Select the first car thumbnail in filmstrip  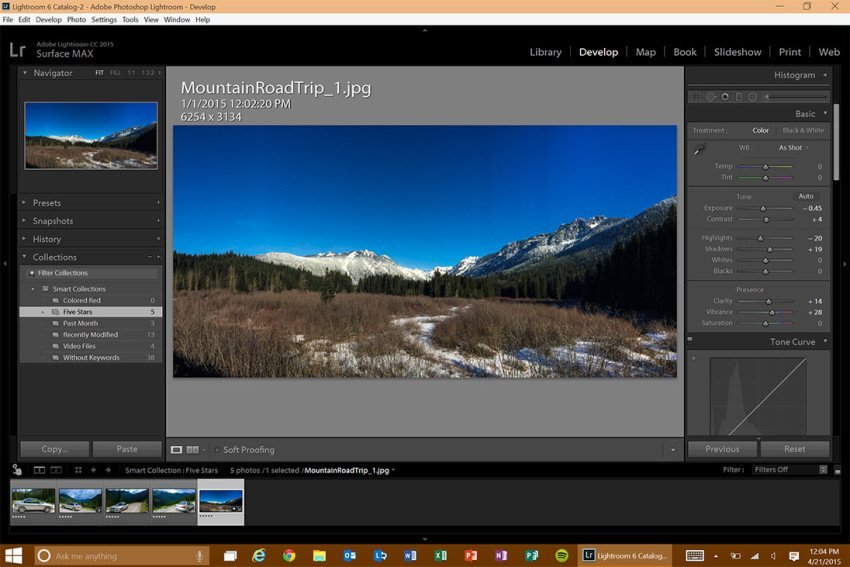tap(33, 501)
